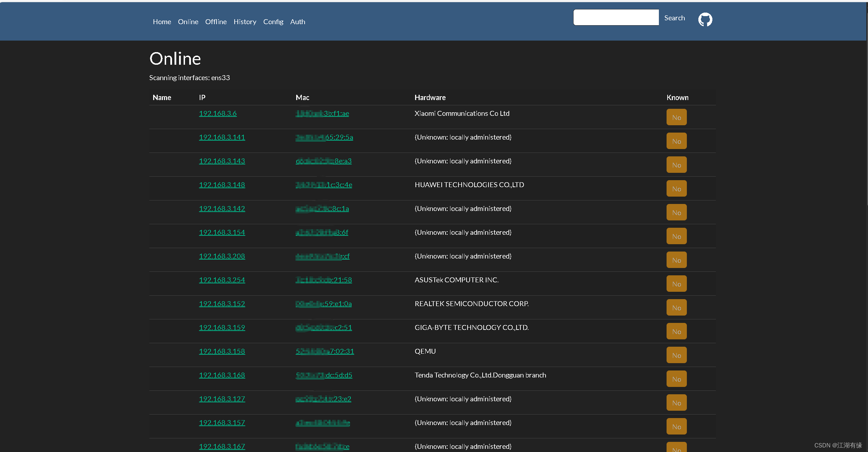
Task: Toggle Known status for HUAWEI device
Action: [x=676, y=189]
